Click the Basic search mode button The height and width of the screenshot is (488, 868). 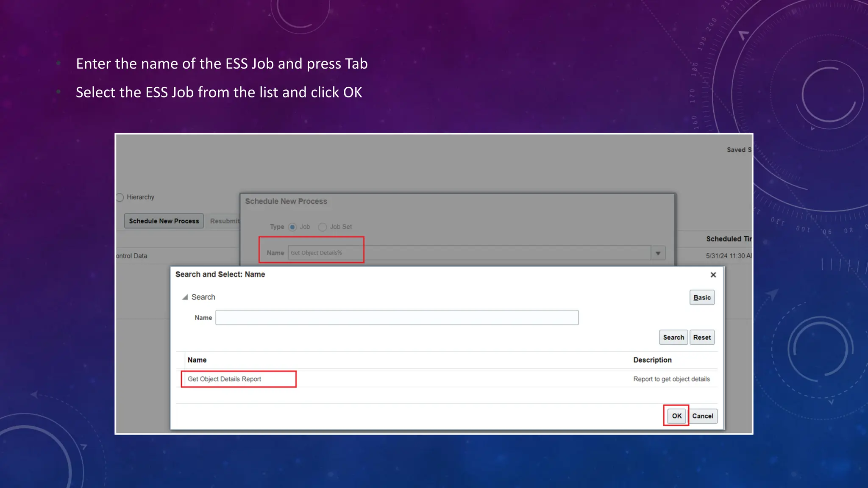tap(702, 297)
